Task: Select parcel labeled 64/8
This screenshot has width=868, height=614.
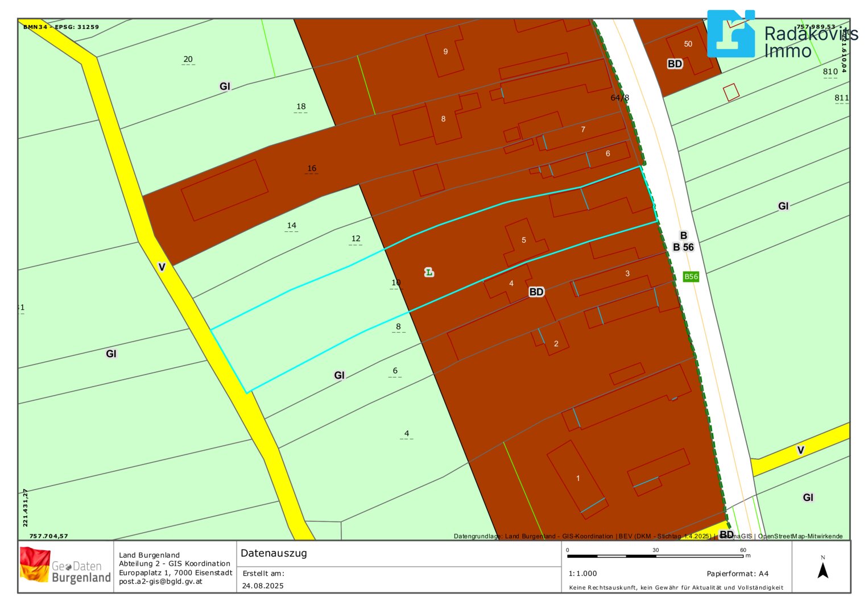Action: (x=619, y=98)
